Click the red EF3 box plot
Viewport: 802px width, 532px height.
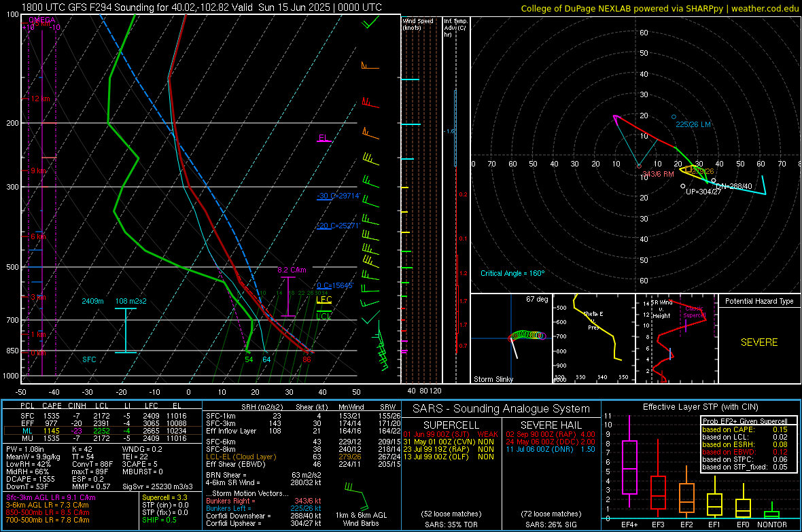click(658, 479)
